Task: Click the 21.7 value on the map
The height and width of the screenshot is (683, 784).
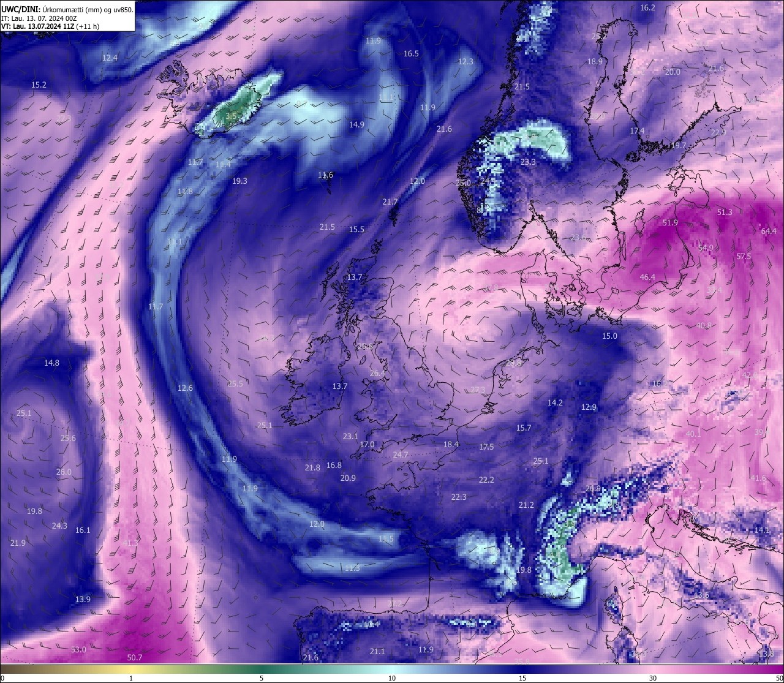Action: pos(390,202)
